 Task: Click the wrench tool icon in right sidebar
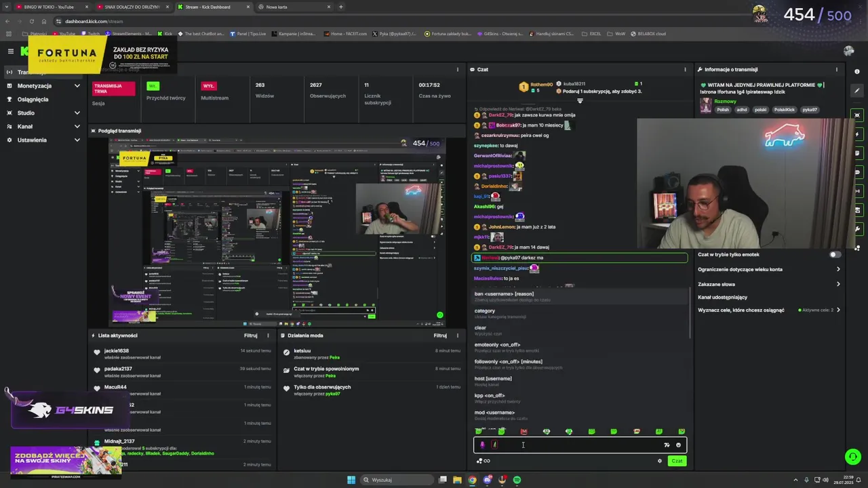pyautogui.click(x=857, y=229)
